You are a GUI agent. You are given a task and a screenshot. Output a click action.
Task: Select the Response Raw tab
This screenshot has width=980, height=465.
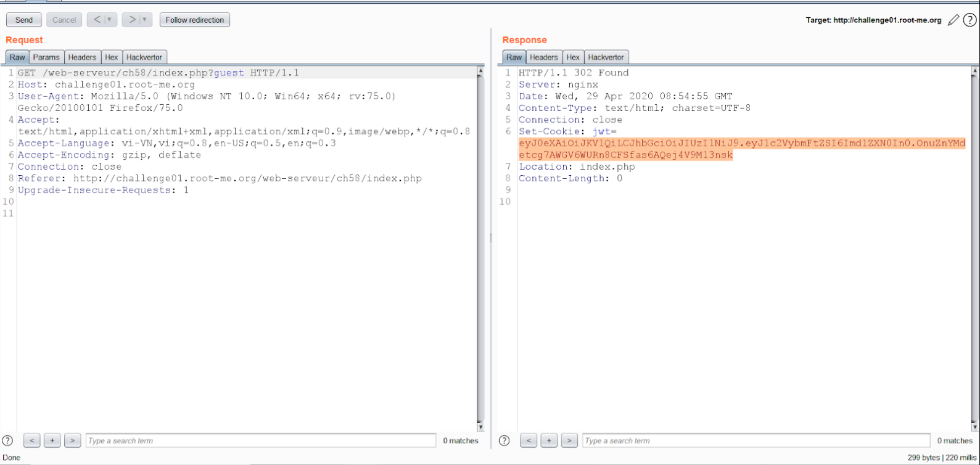514,57
